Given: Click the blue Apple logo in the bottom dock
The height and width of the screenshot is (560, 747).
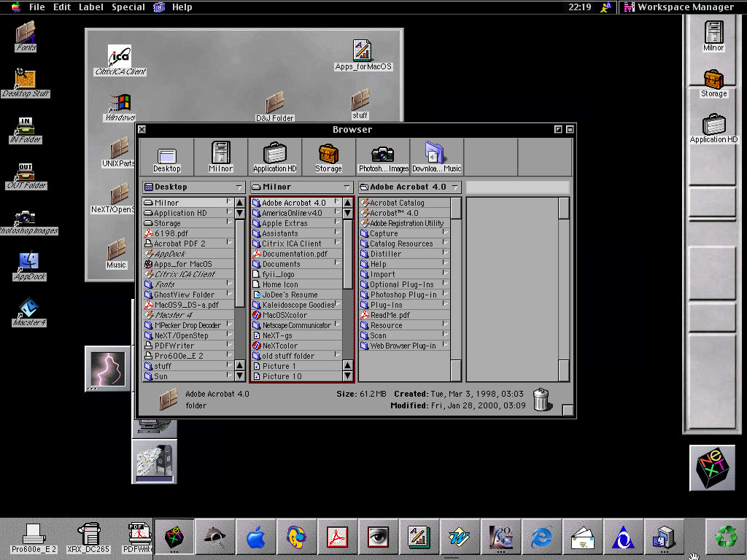Looking at the screenshot, I should 256,537.
